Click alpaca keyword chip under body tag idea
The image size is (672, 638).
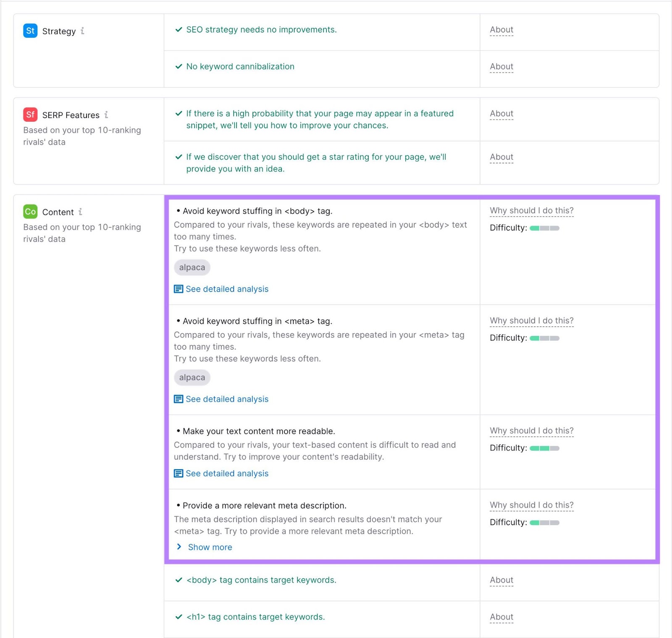click(192, 267)
